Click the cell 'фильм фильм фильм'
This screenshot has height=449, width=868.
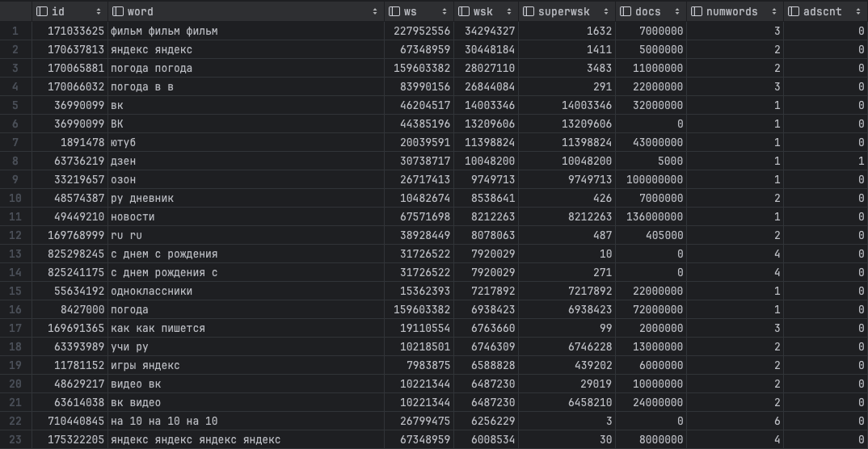click(x=246, y=31)
